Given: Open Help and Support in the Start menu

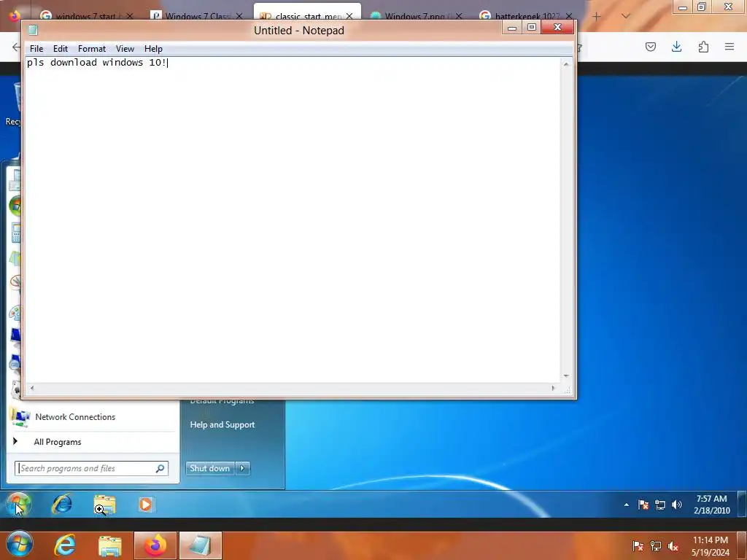Looking at the screenshot, I should pos(222,425).
